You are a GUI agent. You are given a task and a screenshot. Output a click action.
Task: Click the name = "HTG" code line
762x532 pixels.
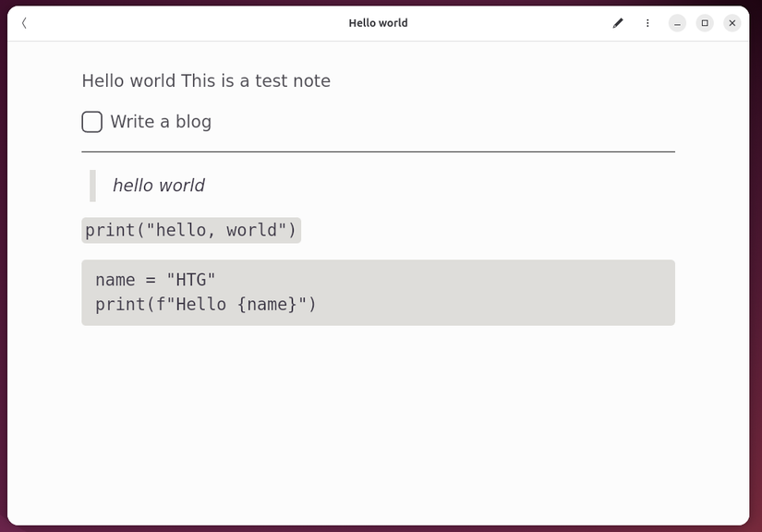[x=155, y=280]
